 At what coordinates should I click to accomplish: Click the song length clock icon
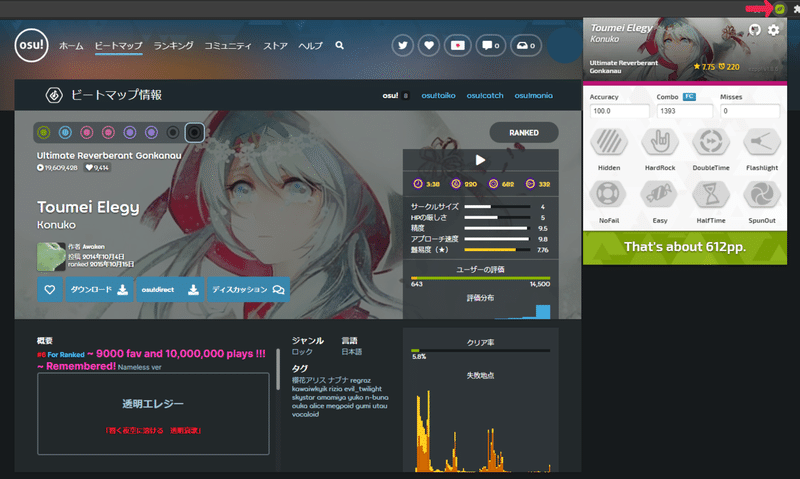(418, 184)
